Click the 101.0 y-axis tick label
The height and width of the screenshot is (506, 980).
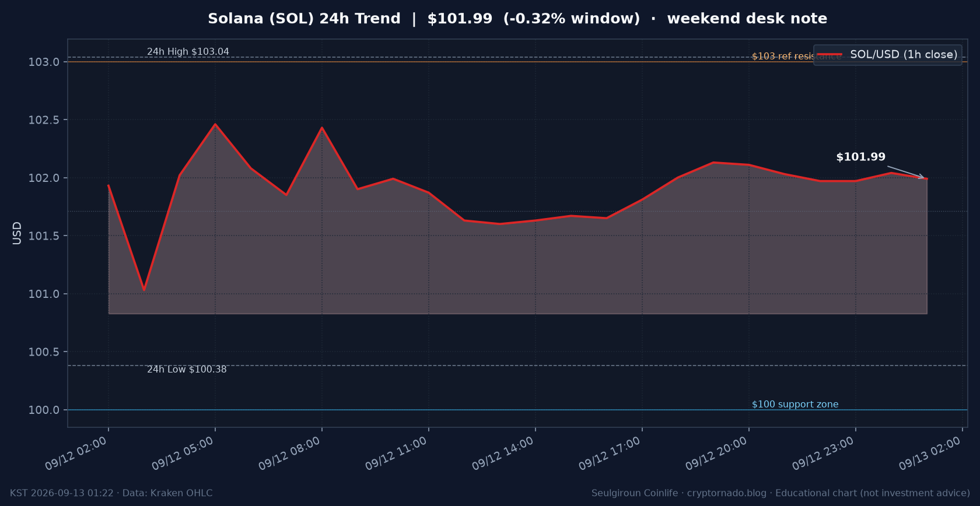click(44, 294)
